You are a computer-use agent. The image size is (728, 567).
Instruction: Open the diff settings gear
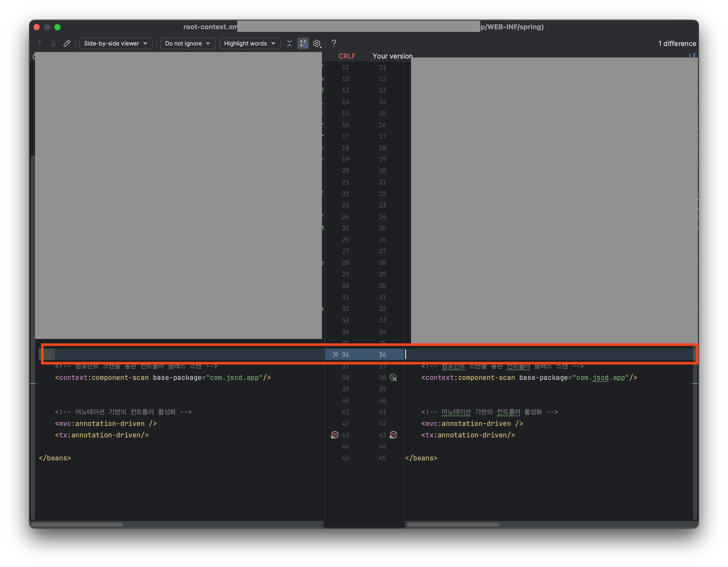pos(317,43)
